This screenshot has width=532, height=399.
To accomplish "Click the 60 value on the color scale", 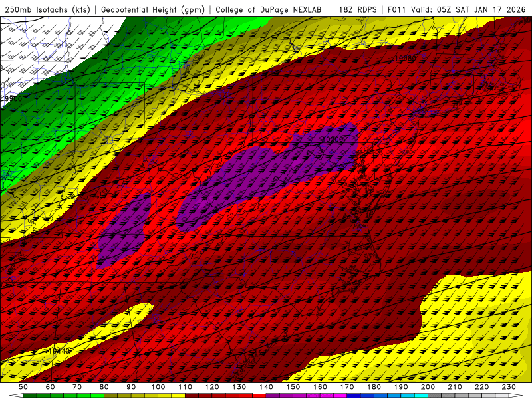I will pyautogui.click(x=50, y=387).
